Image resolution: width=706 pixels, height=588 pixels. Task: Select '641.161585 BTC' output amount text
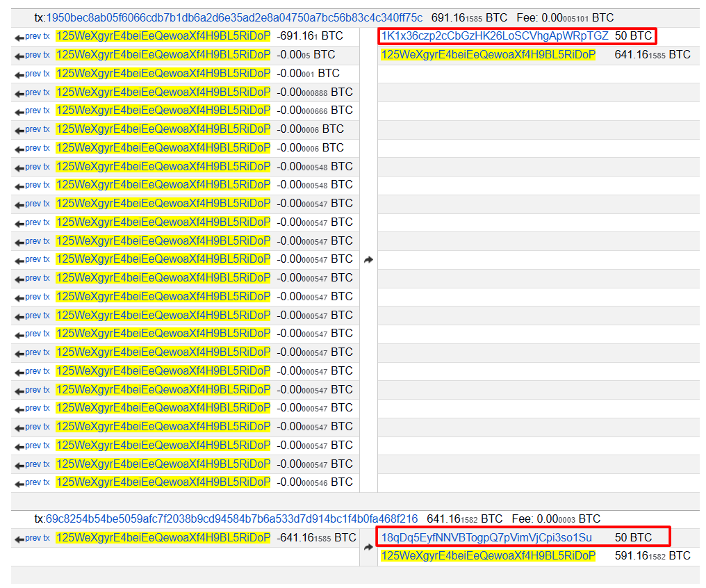tap(652, 54)
